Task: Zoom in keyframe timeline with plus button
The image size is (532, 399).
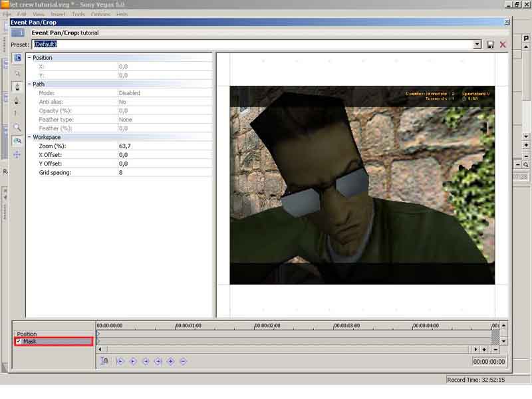Action: tap(484, 349)
